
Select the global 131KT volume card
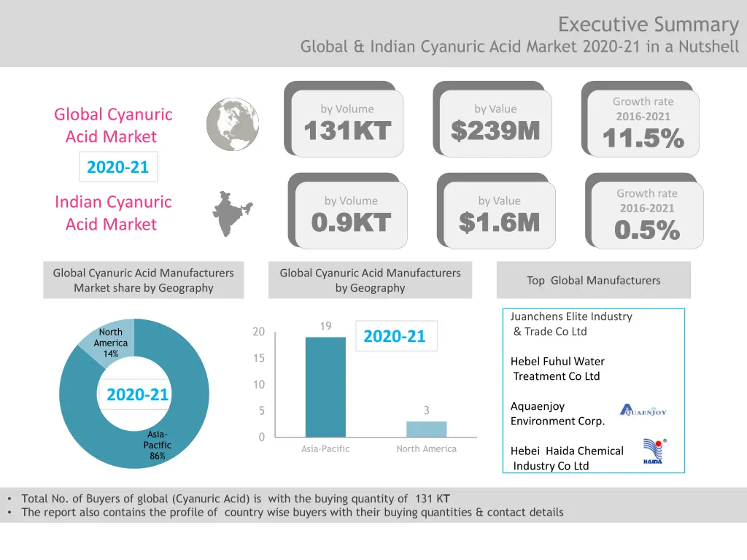tap(347, 123)
